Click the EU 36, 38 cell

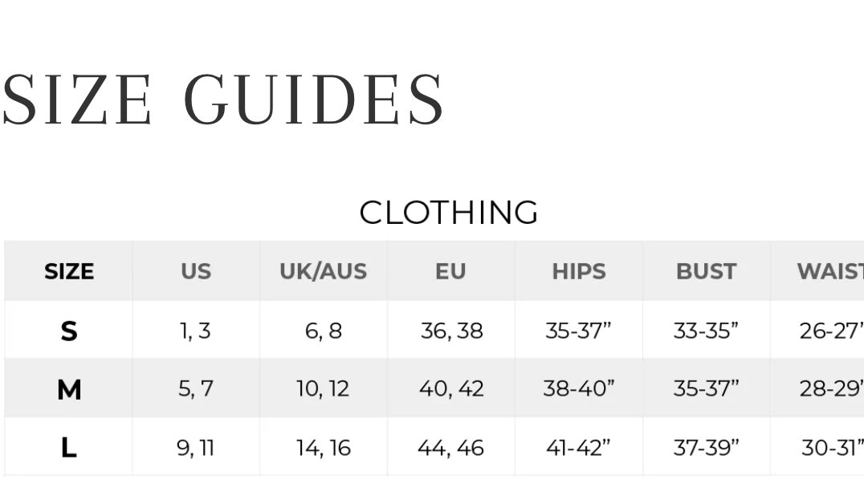[x=451, y=331]
